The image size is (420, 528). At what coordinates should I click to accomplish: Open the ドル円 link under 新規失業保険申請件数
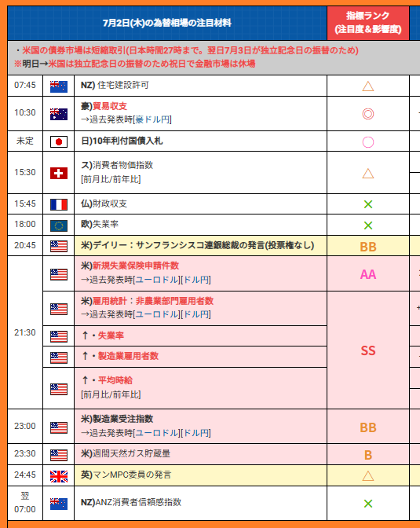point(196,280)
